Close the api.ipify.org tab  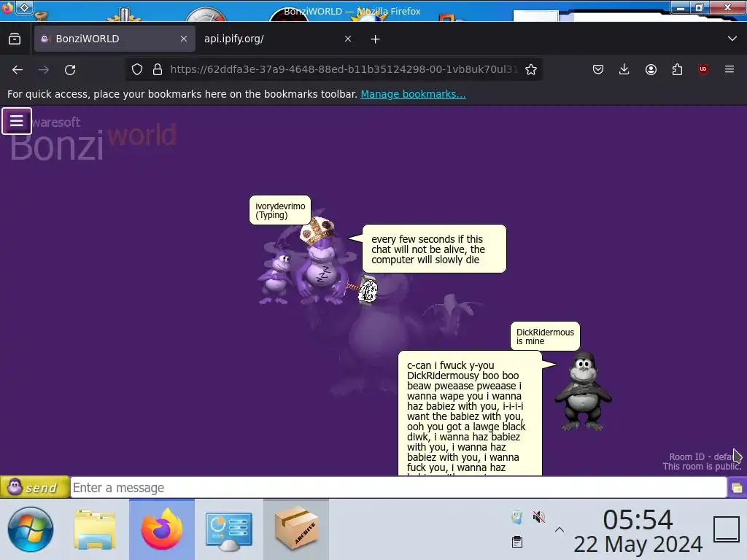pos(348,39)
